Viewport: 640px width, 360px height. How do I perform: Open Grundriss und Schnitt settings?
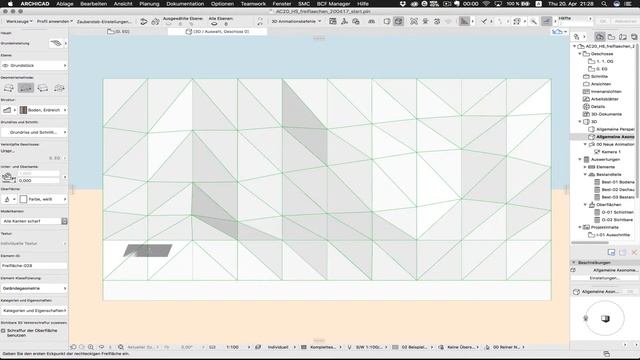(x=34, y=132)
